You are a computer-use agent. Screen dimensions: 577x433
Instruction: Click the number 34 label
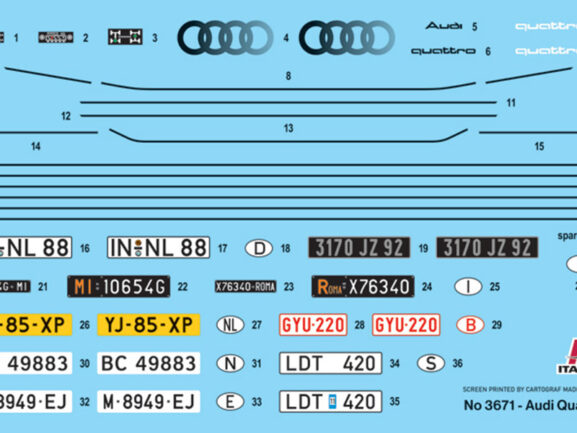[394, 363]
